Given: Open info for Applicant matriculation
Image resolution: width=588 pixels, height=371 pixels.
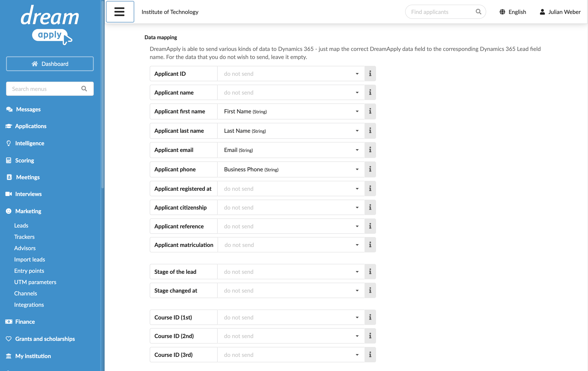Looking at the screenshot, I should click(370, 245).
